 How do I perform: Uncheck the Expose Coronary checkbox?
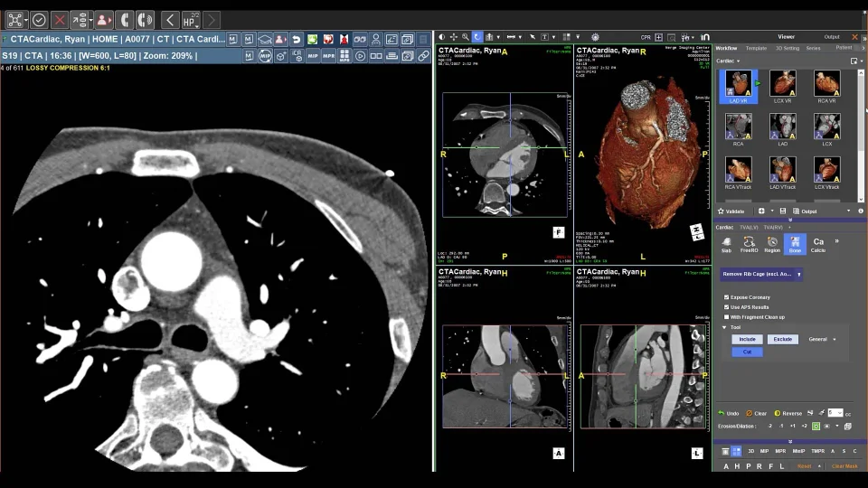(726, 297)
